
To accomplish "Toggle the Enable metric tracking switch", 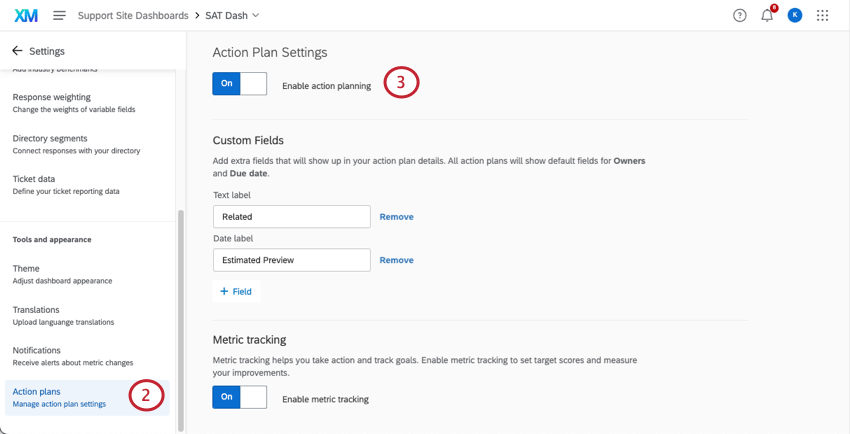I will [x=239, y=397].
